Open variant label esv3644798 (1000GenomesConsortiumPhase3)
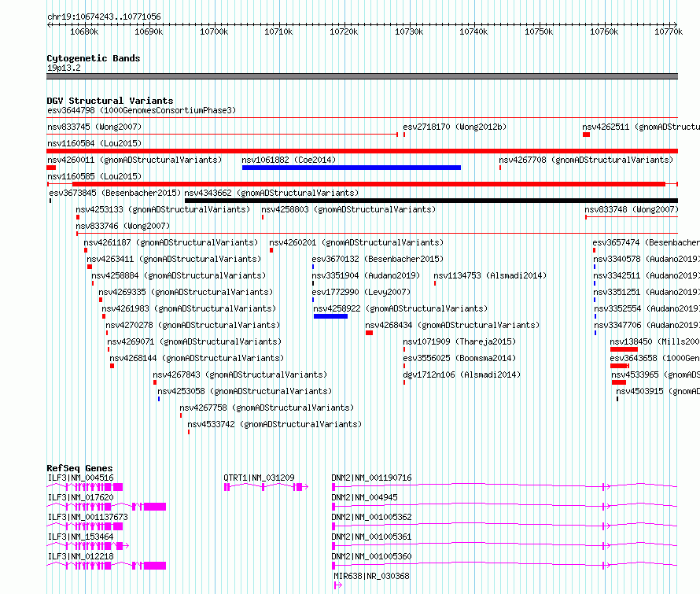Image resolution: width=700 pixels, height=594 pixels. click(x=142, y=110)
